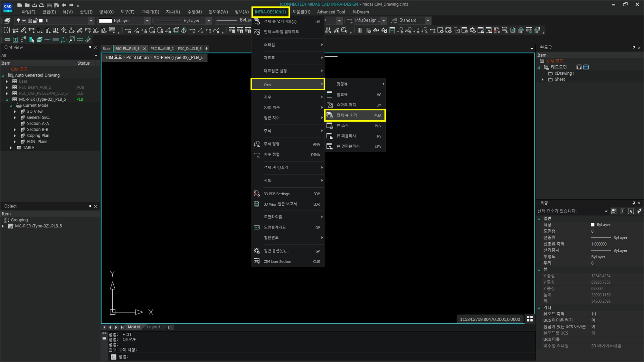Screen dimensions: 644x362
Task: Choose 클립뷰 (VC) submenu item
Action: 355,95
